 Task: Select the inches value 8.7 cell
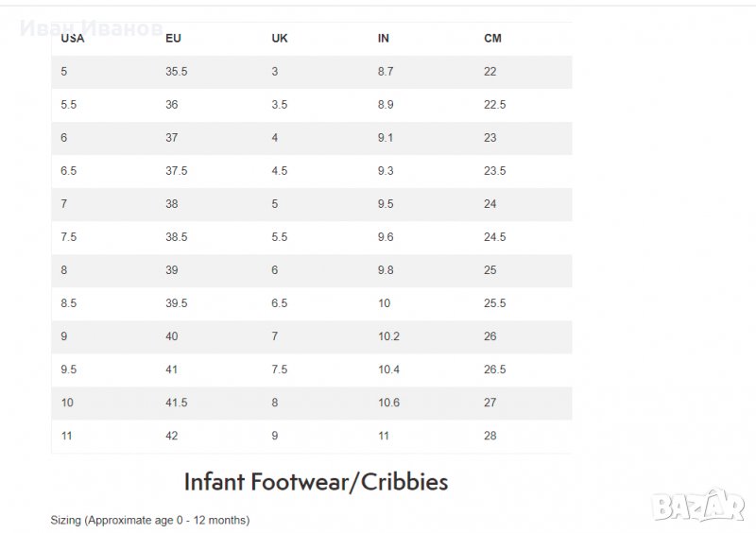386,72
